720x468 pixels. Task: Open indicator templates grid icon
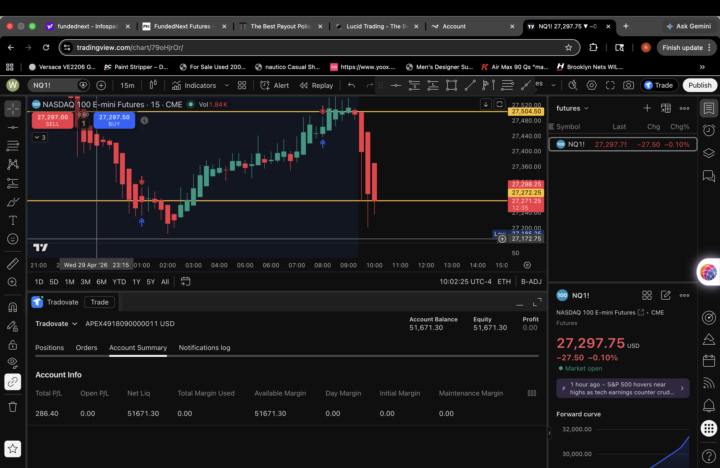(x=242, y=85)
